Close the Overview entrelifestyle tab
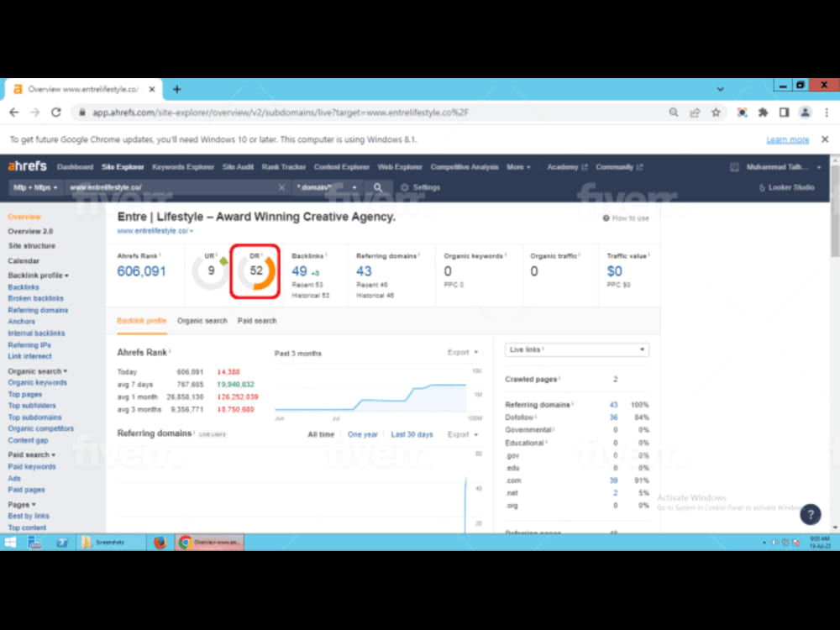This screenshot has width=840, height=630. [x=152, y=90]
